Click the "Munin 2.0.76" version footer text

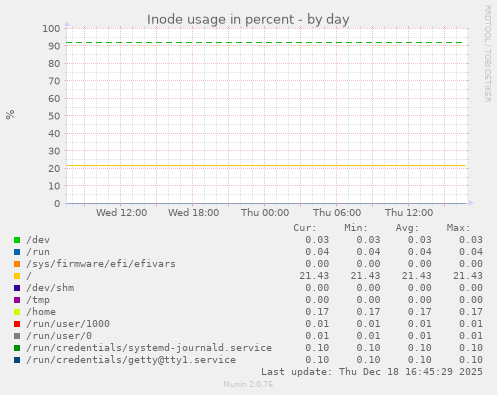pyautogui.click(x=248, y=384)
